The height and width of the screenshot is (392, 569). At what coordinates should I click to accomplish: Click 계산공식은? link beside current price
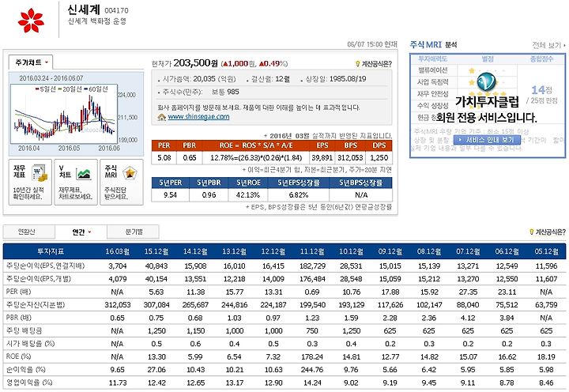click(376, 64)
